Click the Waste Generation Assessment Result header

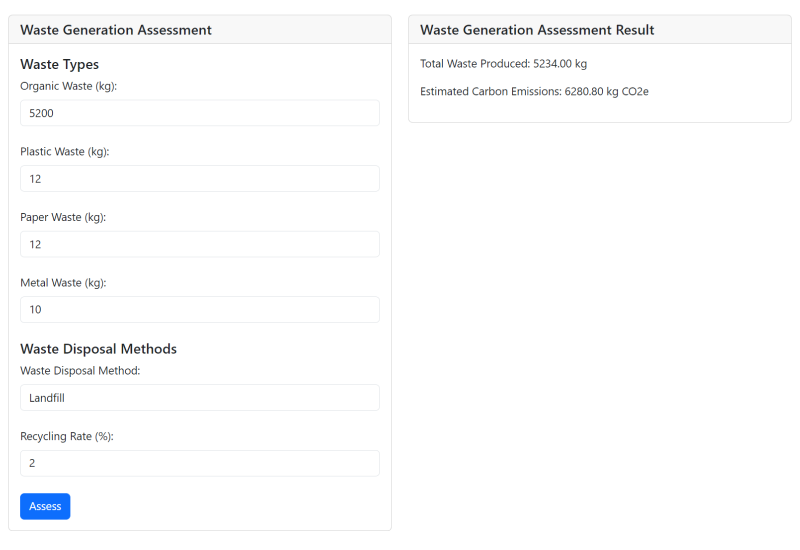(x=537, y=30)
